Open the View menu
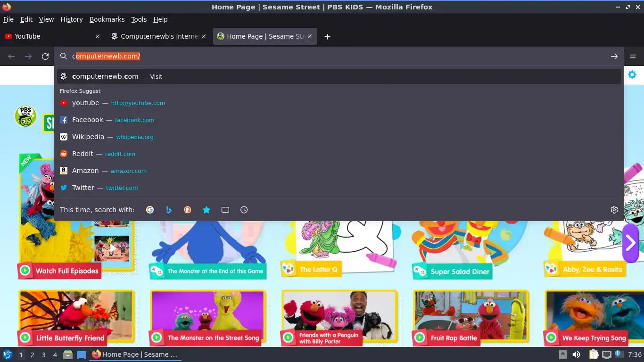 46,19
